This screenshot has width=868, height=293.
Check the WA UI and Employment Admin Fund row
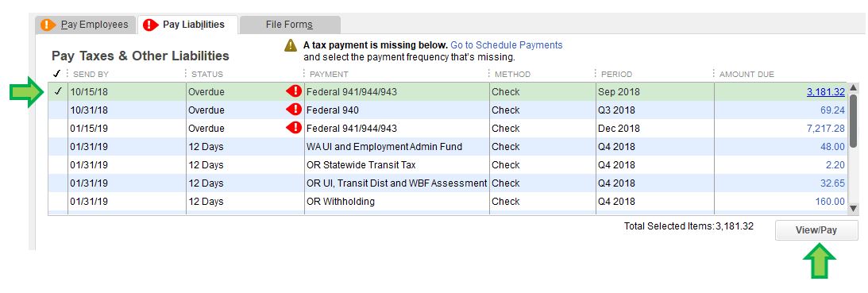pos(57,147)
